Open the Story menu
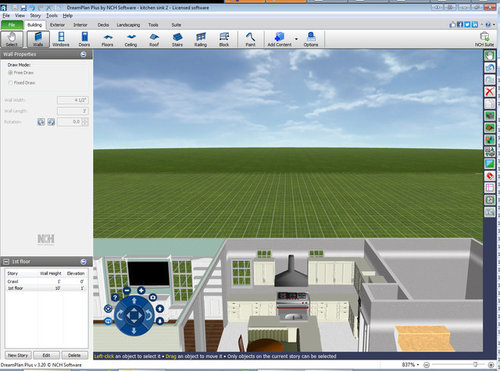Viewport: 500px width, 371px height. click(35, 15)
